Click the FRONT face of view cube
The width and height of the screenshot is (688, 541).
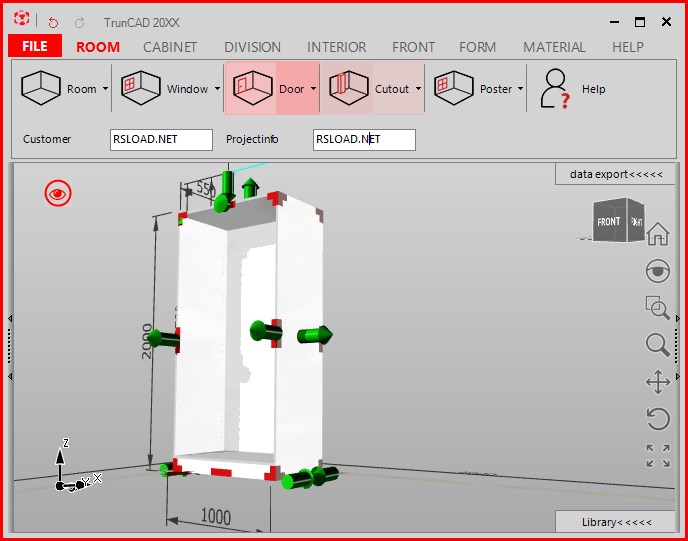(x=608, y=222)
